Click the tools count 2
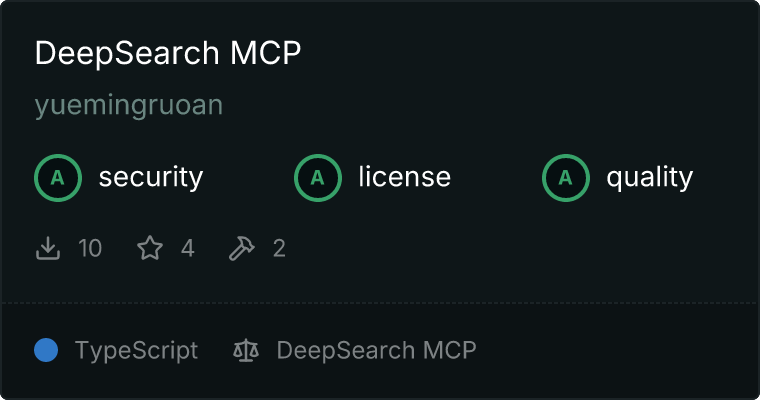Image resolution: width=760 pixels, height=400 pixels. pyautogui.click(x=279, y=248)
